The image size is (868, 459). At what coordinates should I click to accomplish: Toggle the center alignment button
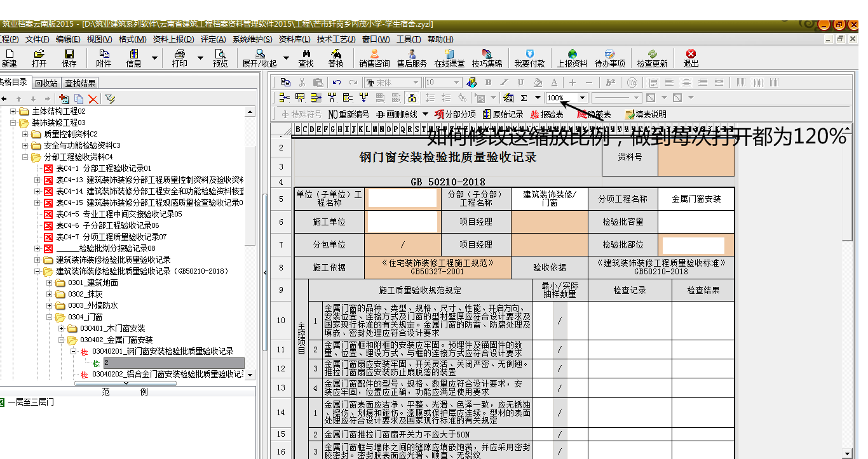[686, 83]
